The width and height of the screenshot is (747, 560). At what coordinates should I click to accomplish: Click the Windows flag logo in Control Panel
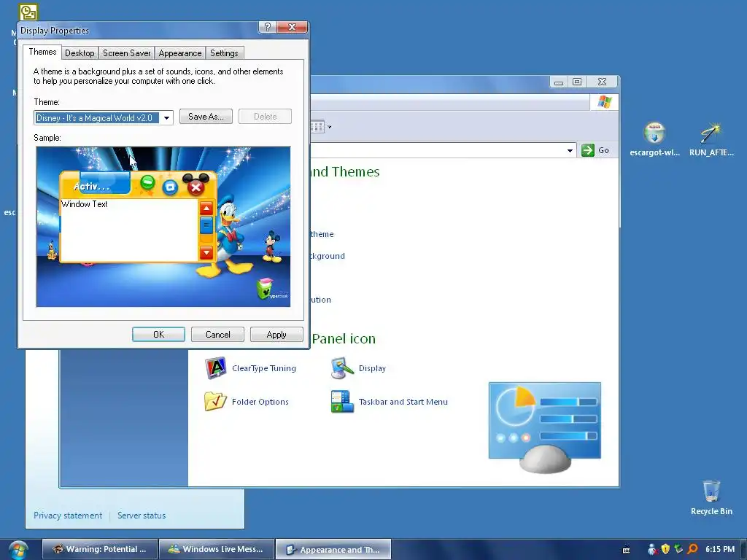pos(605,102)
